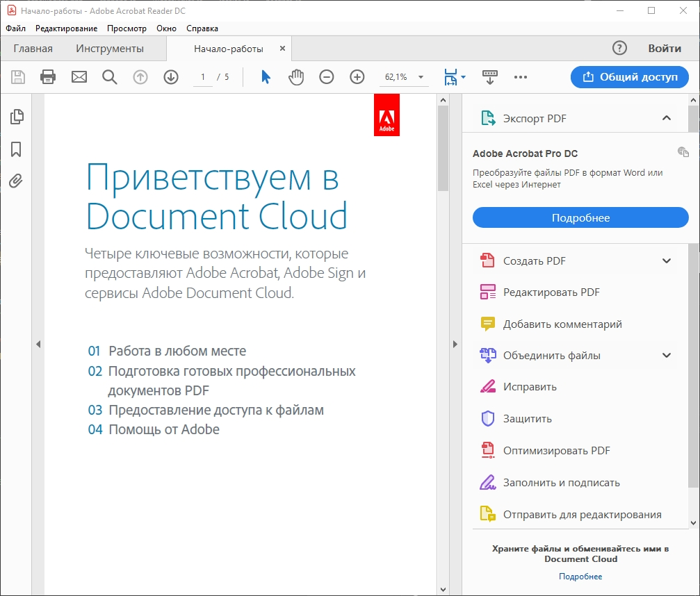Click the Общий доступ button
The height and width of the screenshot is (596, 700).
click(x=629, y=77)
